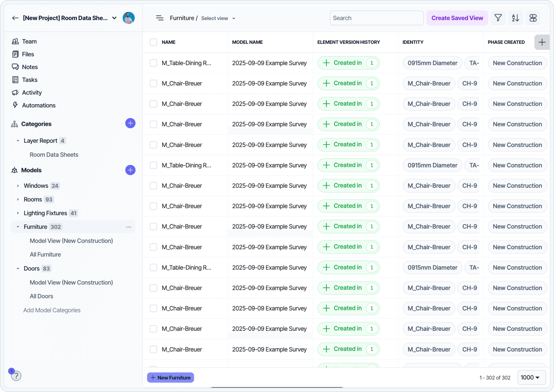Click the hamburger menu icon beside Furniture

tap(160, 18)
